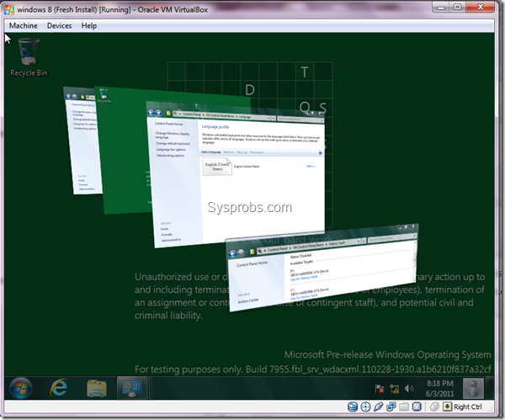Viewport: 505px width, 420px height.
Task: Click the Right Ctrl host key indicator
Action: 461,407
